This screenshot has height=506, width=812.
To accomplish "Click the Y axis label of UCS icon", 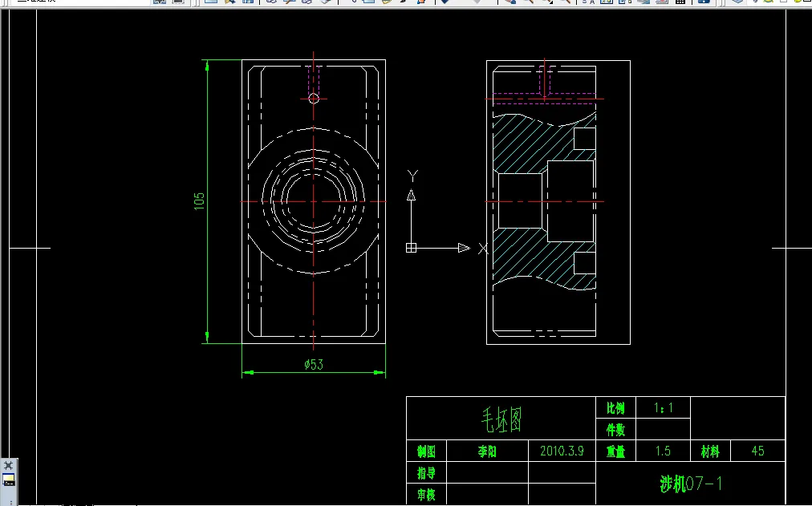I will 412,176.
